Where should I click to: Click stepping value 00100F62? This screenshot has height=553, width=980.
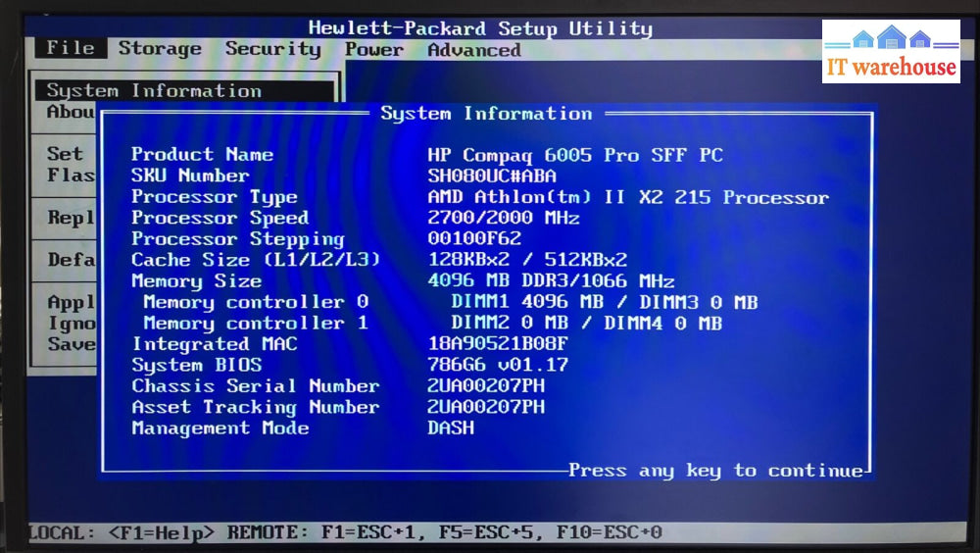[474, 238]
